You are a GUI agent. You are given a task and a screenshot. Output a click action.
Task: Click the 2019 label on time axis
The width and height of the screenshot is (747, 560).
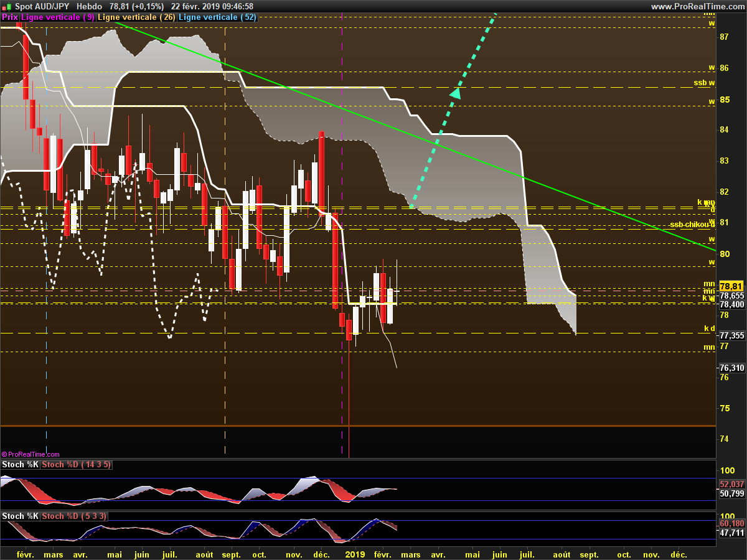pos(355,554)
